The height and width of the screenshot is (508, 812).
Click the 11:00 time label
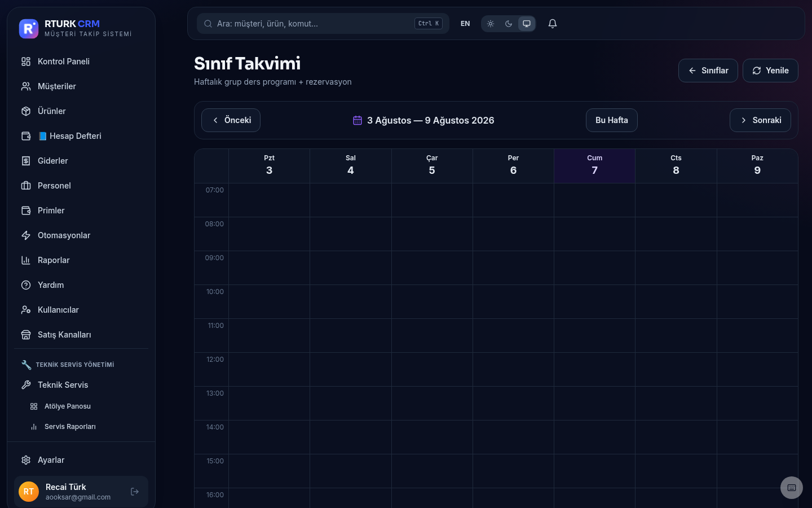point(216,326)
